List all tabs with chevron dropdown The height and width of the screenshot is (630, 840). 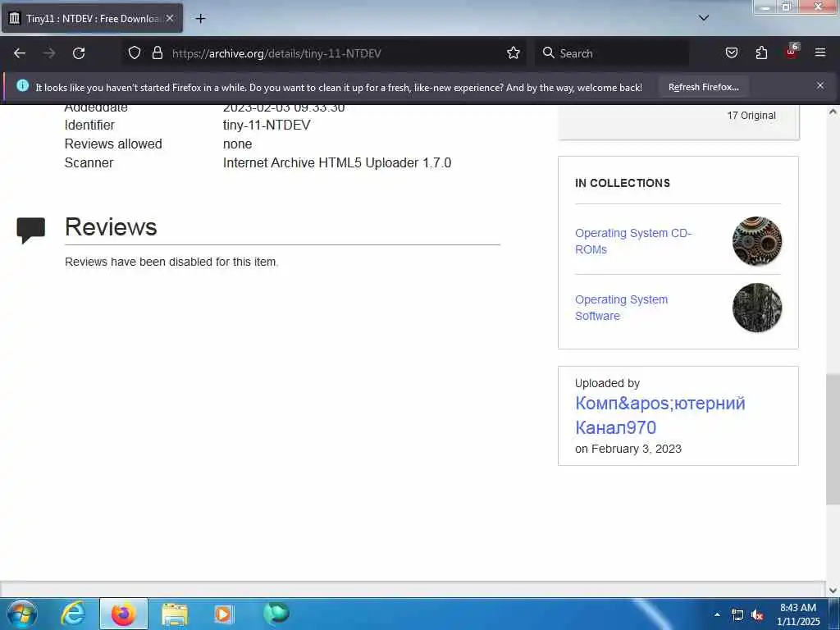[704, 18]
